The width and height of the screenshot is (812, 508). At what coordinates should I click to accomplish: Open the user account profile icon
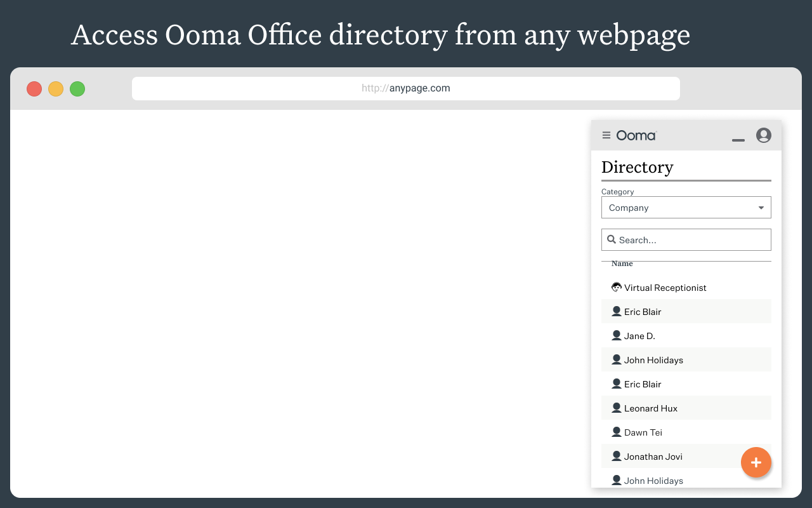pyautogui.click(x=764, y=135)
